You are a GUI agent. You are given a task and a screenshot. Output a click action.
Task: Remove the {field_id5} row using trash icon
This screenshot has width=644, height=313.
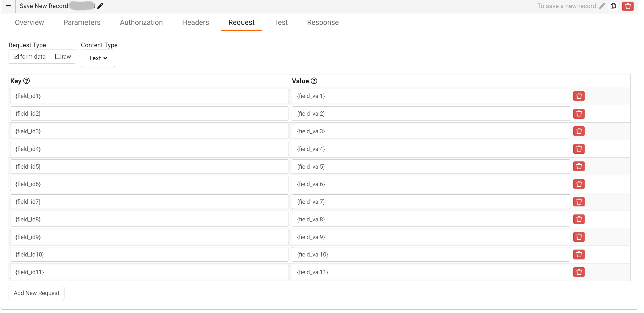coord(579,166)
